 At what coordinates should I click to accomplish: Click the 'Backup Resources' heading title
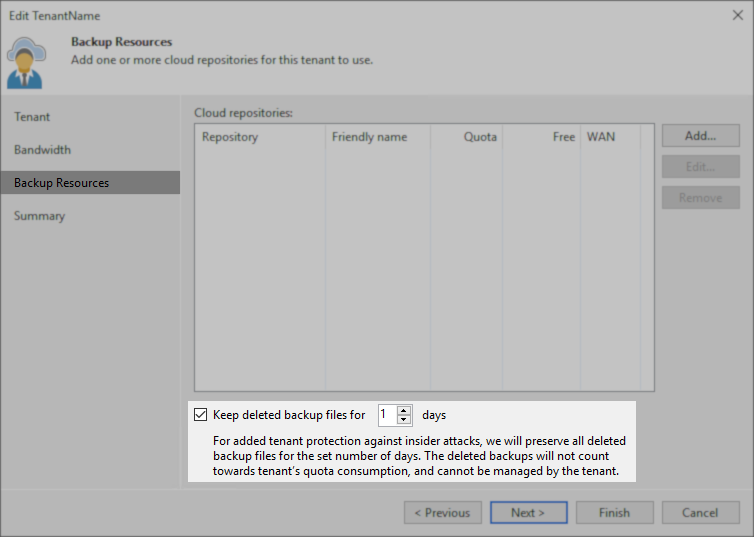[x=122, y=42]
